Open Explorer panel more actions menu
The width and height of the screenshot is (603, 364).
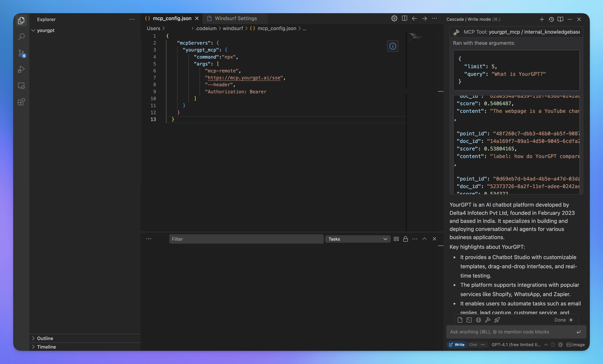[132, 19]
